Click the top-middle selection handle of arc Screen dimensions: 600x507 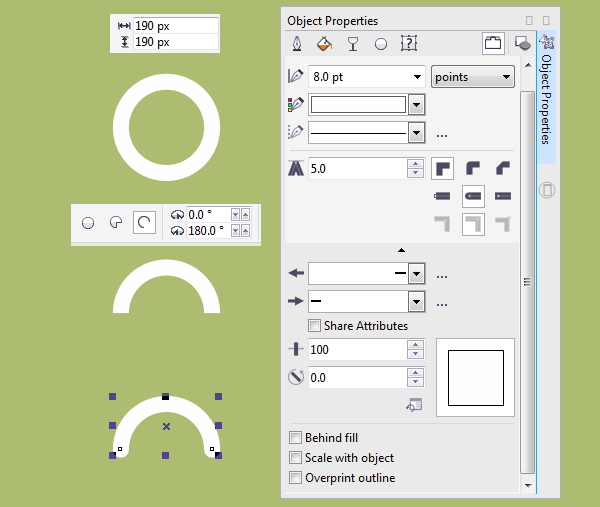pyautogui.click(x=165, y=396)
